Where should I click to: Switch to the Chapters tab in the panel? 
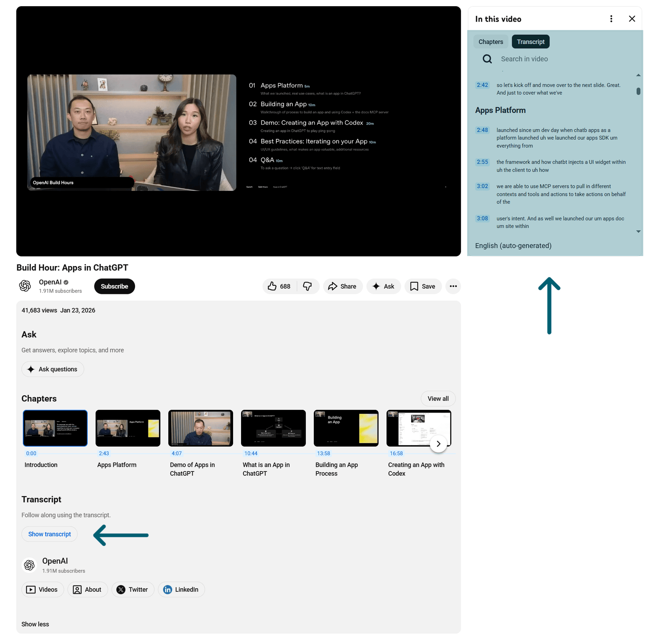click(490, 42)
